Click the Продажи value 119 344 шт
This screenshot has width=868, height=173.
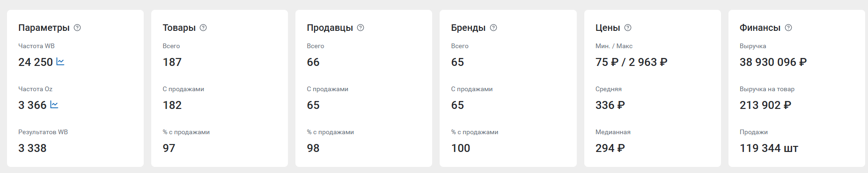pyautogui.click(x=769, y=148)
